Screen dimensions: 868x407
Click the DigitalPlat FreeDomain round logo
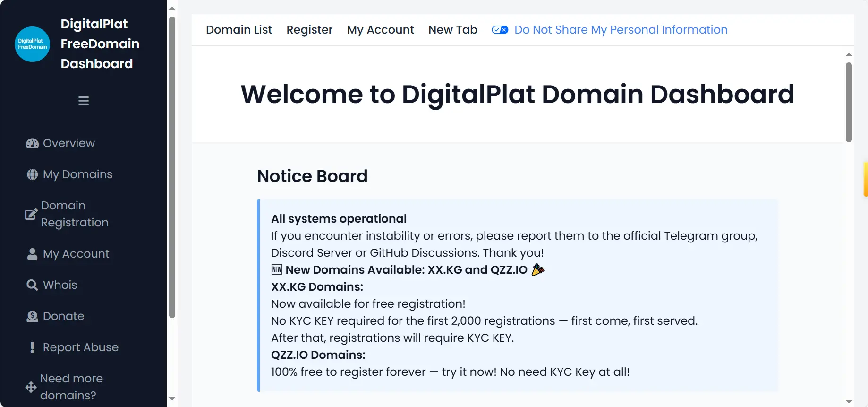(x=32, y=44)
